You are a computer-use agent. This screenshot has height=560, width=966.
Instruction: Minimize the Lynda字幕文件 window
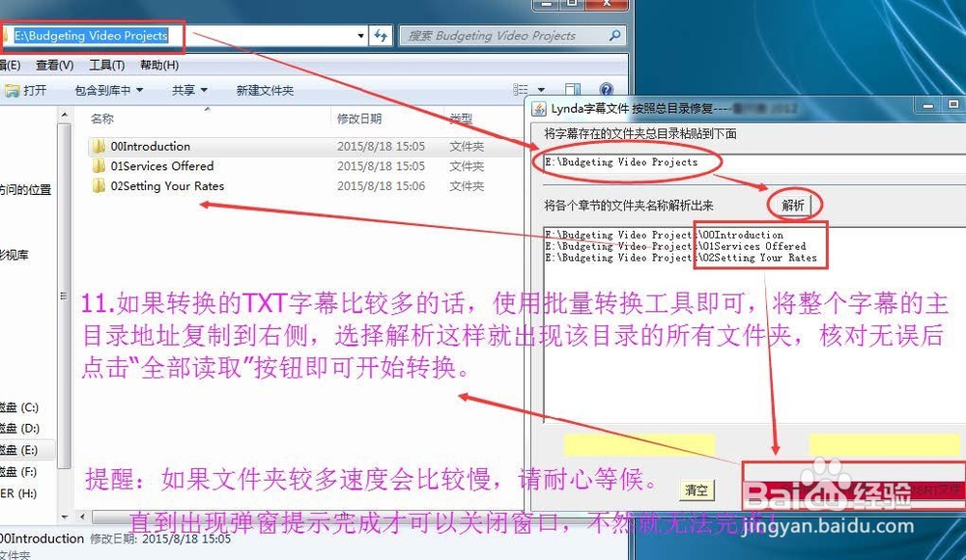point(927,105)
